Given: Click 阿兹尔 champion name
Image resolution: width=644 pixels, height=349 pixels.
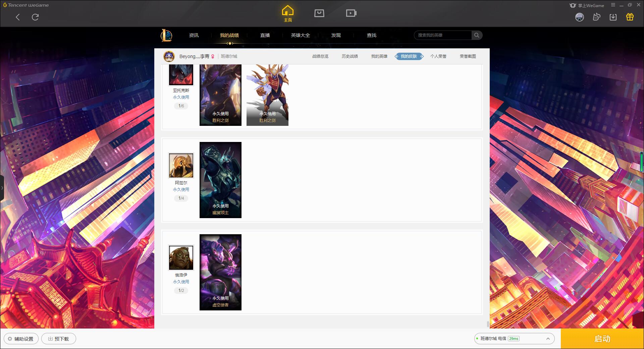Looking at the screenshot, I should pos(181,183).
